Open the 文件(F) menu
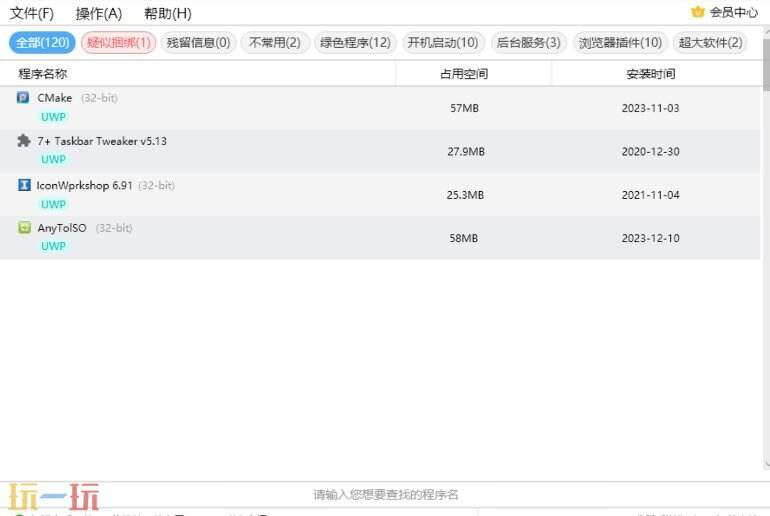 tap(32, 13)
